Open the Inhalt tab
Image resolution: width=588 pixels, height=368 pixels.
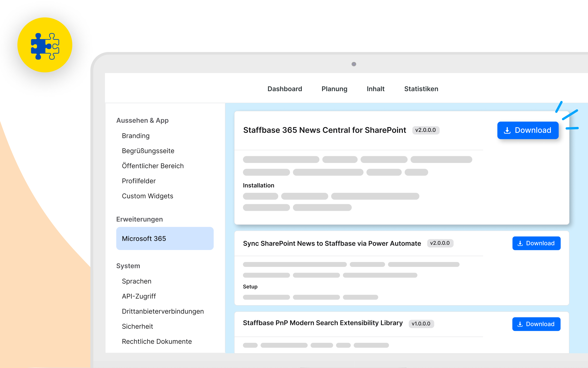tap(375, 89)
